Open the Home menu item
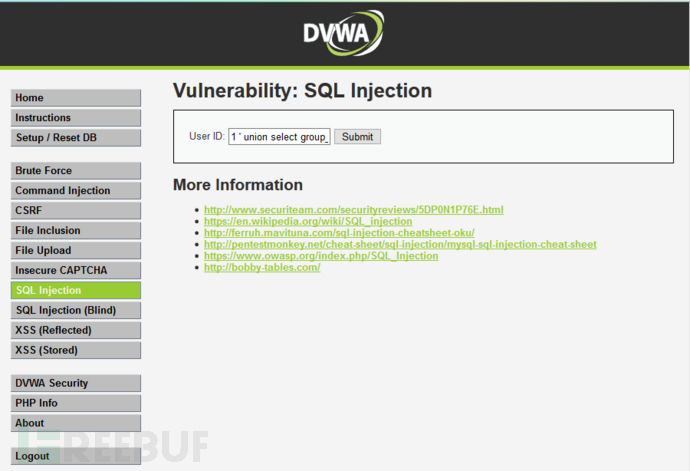Screen dimensions: 690x471 click(76, 98)
